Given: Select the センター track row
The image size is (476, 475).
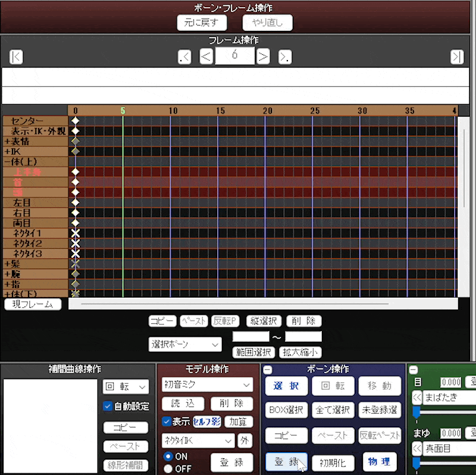Looking at the screenshot, I should coord(36,121).
